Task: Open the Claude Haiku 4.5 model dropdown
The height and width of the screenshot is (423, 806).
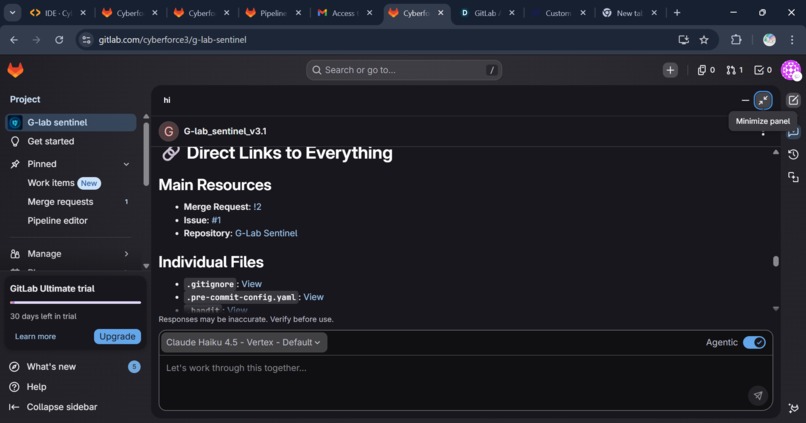Action: click(243, 342)
